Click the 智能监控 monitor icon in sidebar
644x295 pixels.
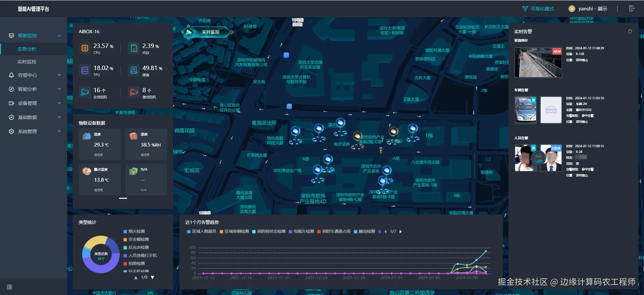point(11,36)
